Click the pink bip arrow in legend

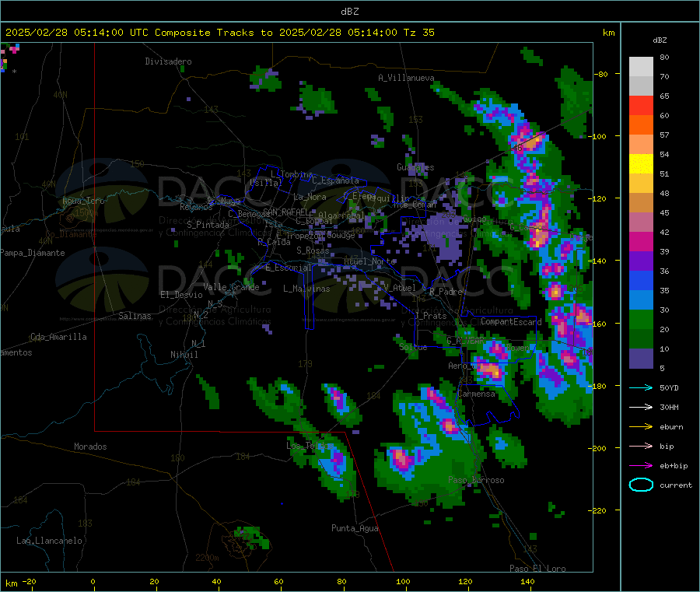(641, 446)
